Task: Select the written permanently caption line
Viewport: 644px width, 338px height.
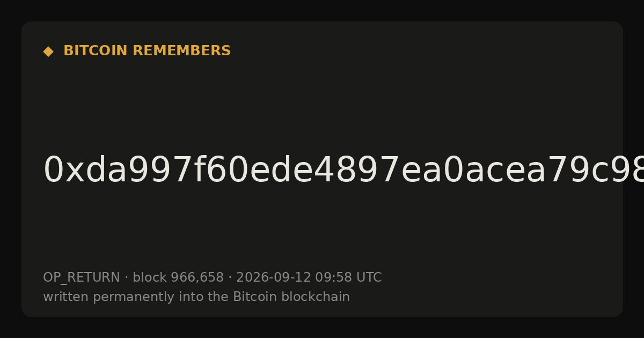Action: pyautogui.click(x=196, y=297)
